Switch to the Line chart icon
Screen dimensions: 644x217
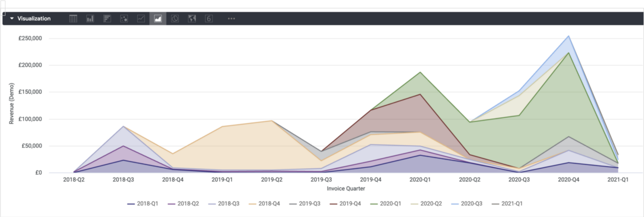141,19
